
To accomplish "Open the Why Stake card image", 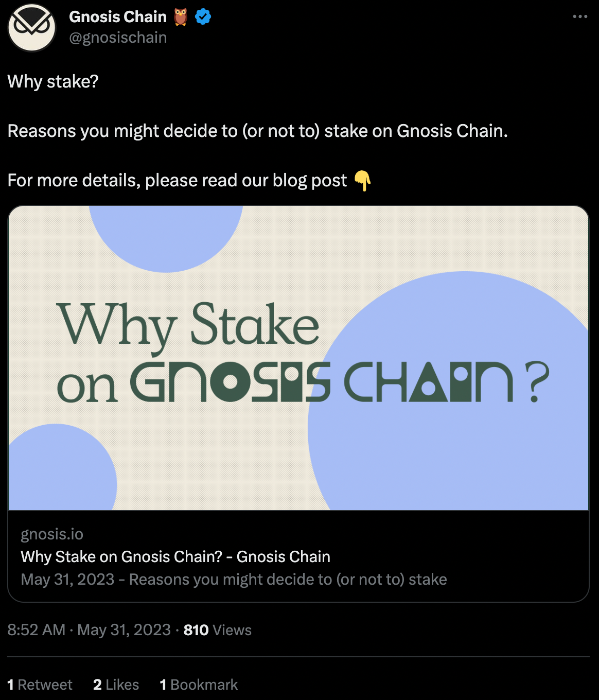I will [x=298, y=358].
